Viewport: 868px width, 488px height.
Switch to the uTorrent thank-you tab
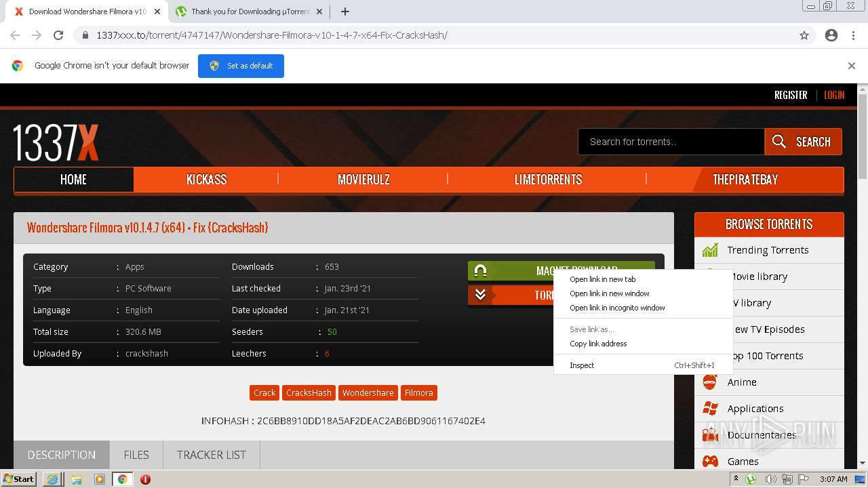click(248, 12)
